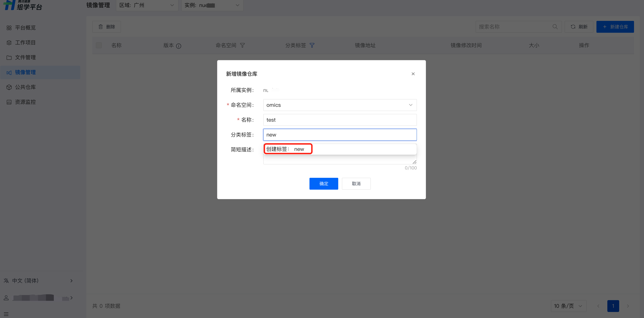This screenshot has width=644, height=318.
Task: Click the Tencent Health platform logo
Action: (x=23, y=5)
